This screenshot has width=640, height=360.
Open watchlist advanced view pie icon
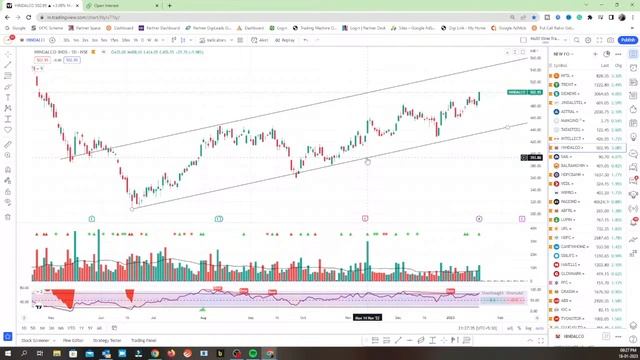[x=607, y=54]
